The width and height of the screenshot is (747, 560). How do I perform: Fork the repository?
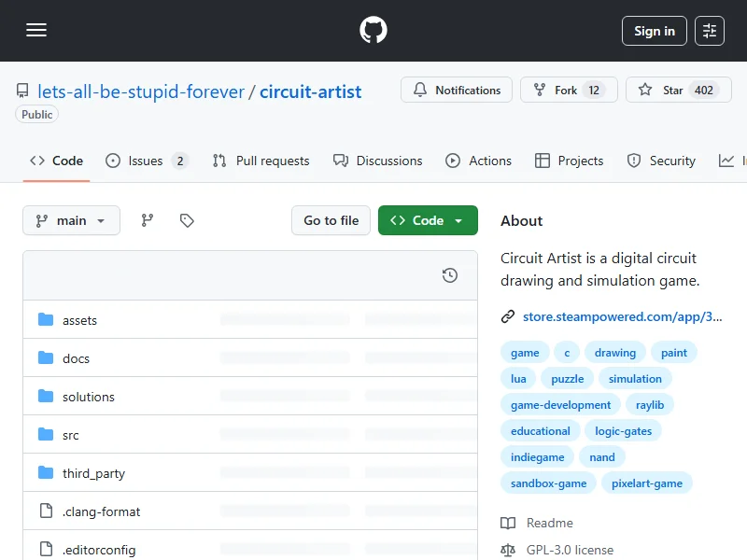[x=568, y=91]
